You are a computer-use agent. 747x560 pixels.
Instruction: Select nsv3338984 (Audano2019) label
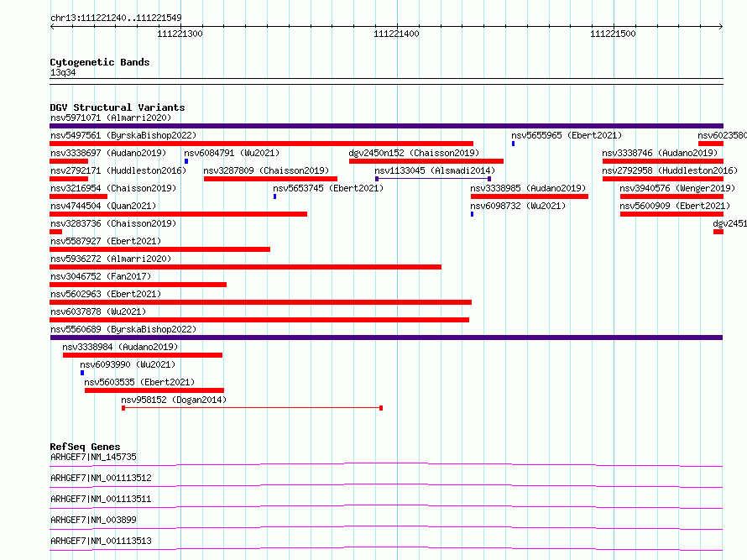point(120,347)
